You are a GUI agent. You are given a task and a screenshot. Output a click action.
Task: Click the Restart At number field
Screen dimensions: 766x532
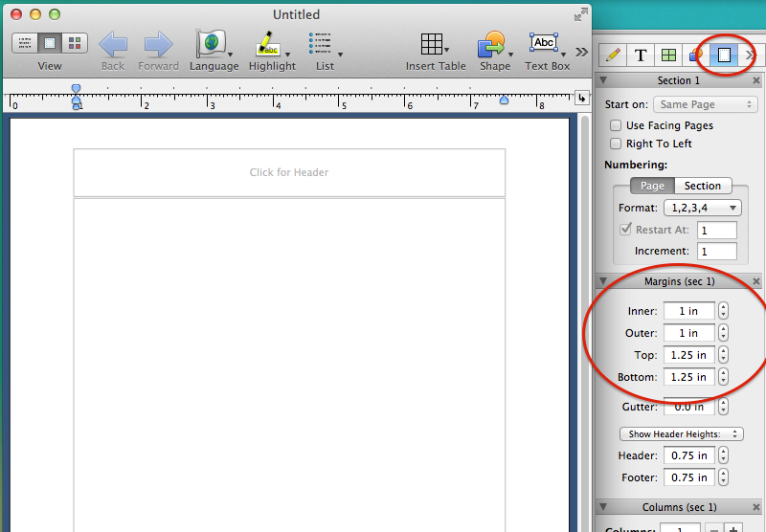716,231
